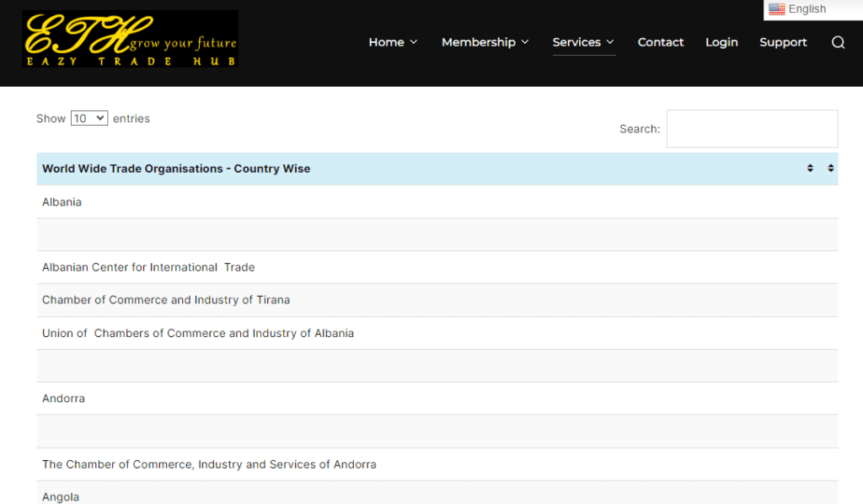Expand the Home menu chevron
The width and height of the screenshot is (863, 504).
click(414, 43)
